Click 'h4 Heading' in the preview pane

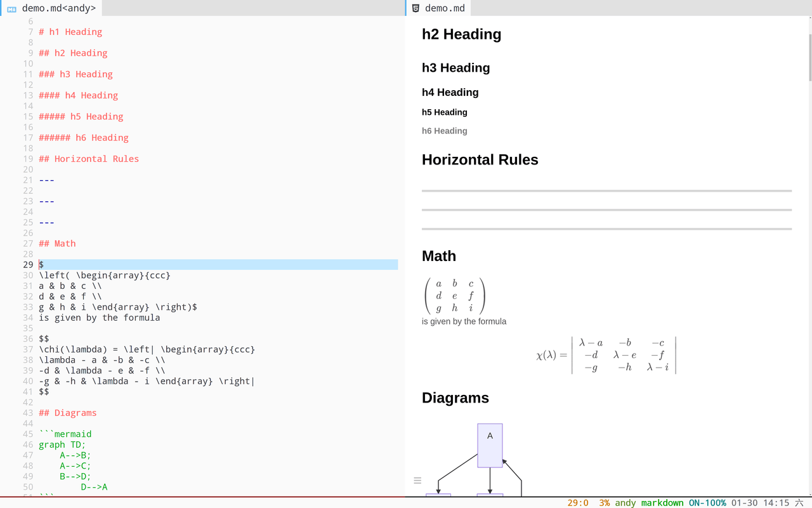point(450,93)
